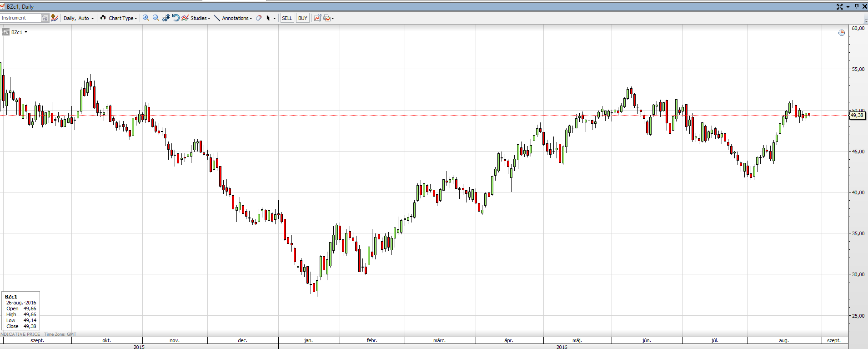Screen dimensions: 868x349
Task: Click the 49,38 current price label
Action: [x=857, y=116]
